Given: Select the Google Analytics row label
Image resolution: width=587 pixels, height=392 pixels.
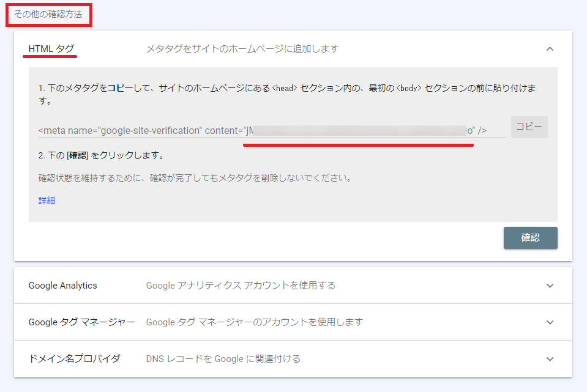Looking at the screenshot, I should tap(62, 286).
